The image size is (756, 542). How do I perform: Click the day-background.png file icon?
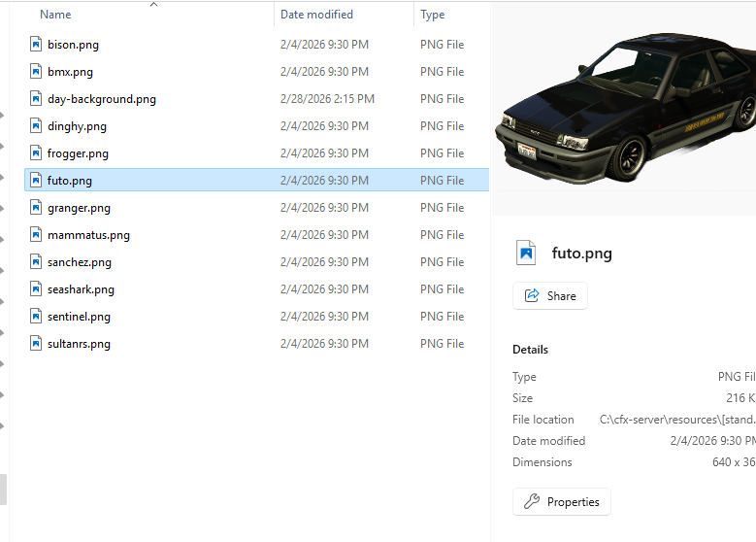pyautogui.click(x=36, y=99)
